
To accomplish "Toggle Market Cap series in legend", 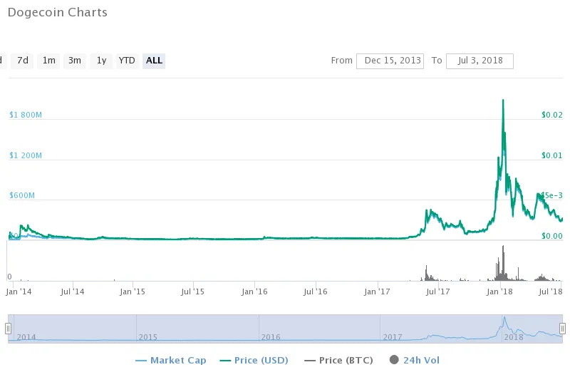I will click(x=171, y=361).
